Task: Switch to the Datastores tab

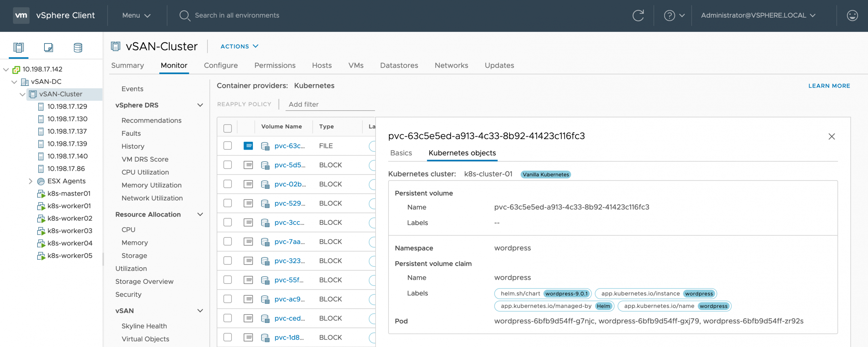Action: tap(399, 66)
